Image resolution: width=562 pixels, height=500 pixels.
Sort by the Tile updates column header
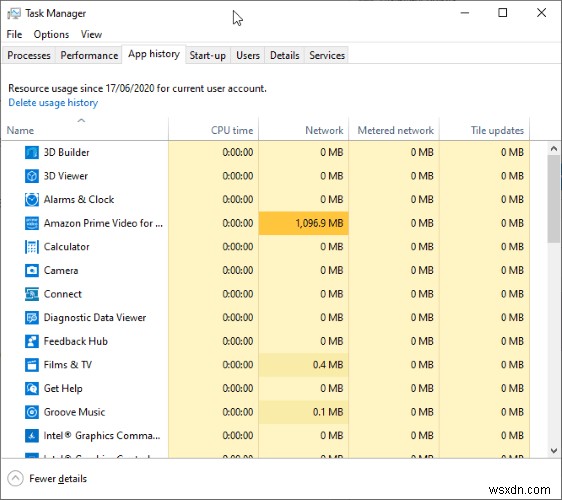click(484, 130)
